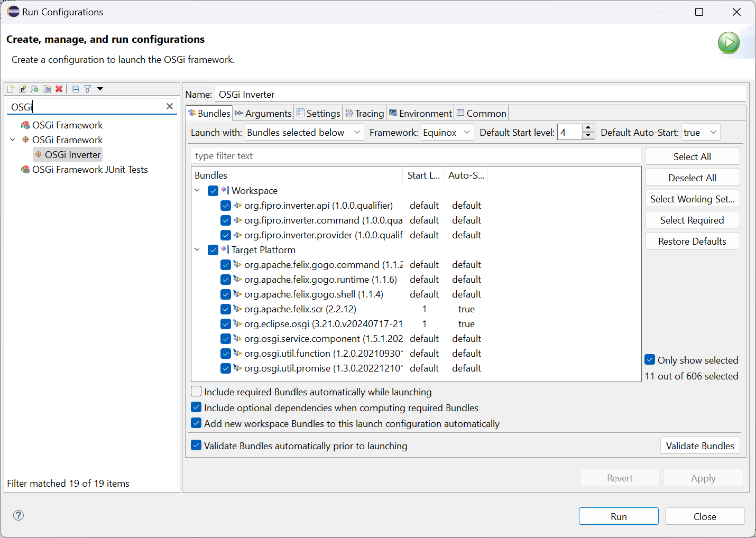Click the org.eclipse.osgi bundle icon
The height and width of the screenshot is (538, 756).
click(237, 323)
